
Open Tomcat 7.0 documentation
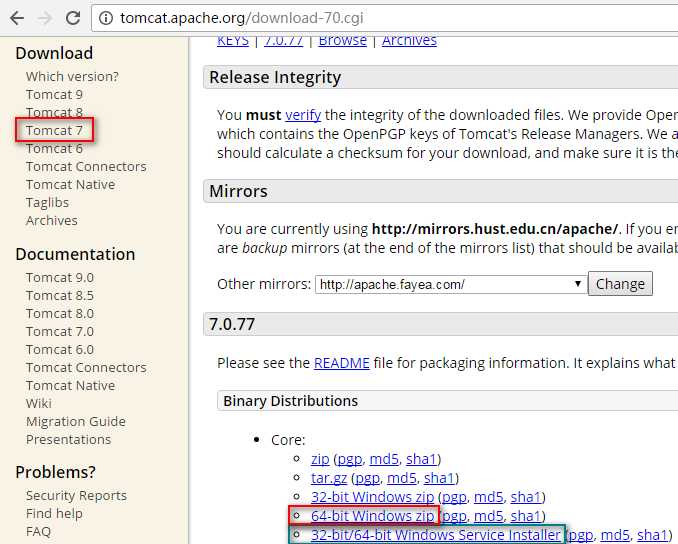60,332
